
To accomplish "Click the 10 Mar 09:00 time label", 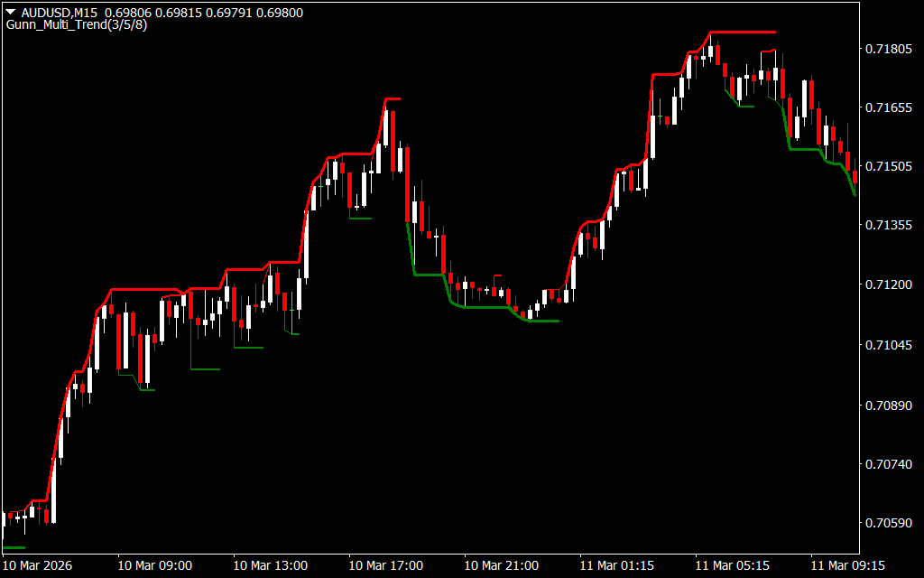I will point(154,565).
